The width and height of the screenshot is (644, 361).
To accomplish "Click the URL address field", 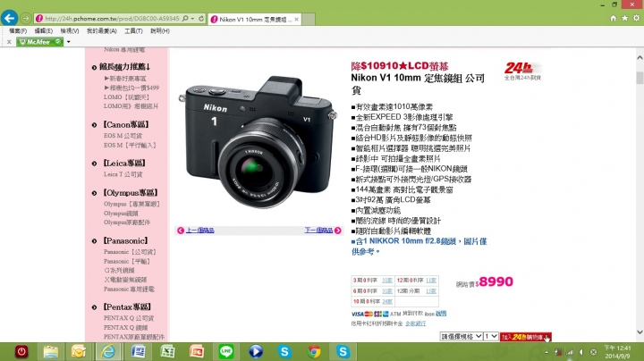I will click(x=112, y=19).
